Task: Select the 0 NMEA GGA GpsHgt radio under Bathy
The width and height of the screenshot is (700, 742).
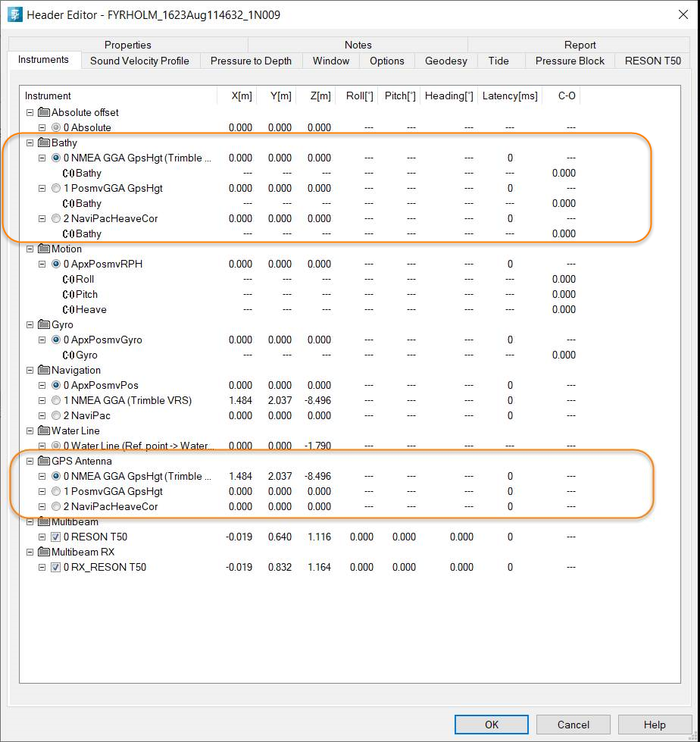Action: (x=56, y=158)
